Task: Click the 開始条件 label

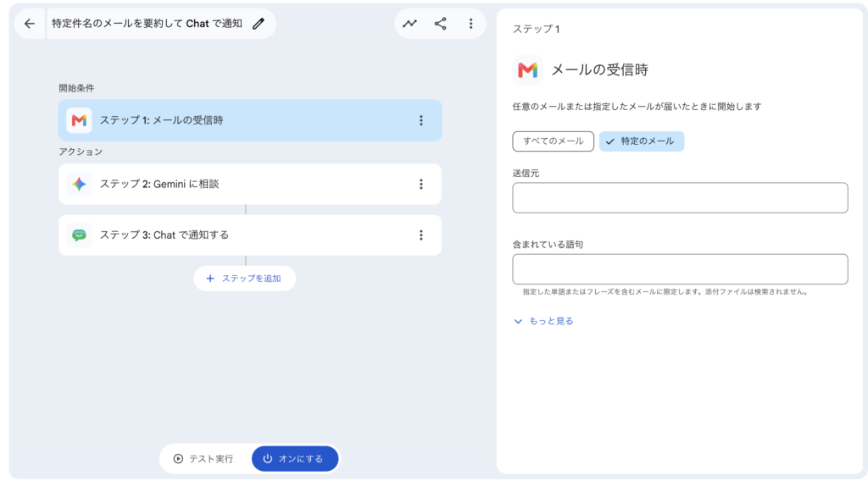Action: [76, 88]
